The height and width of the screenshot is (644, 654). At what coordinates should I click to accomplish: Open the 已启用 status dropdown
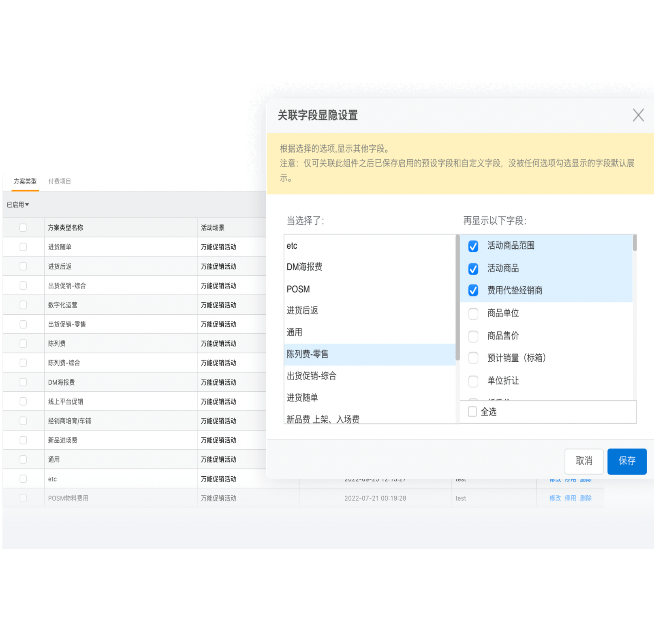tap(18, 205)
